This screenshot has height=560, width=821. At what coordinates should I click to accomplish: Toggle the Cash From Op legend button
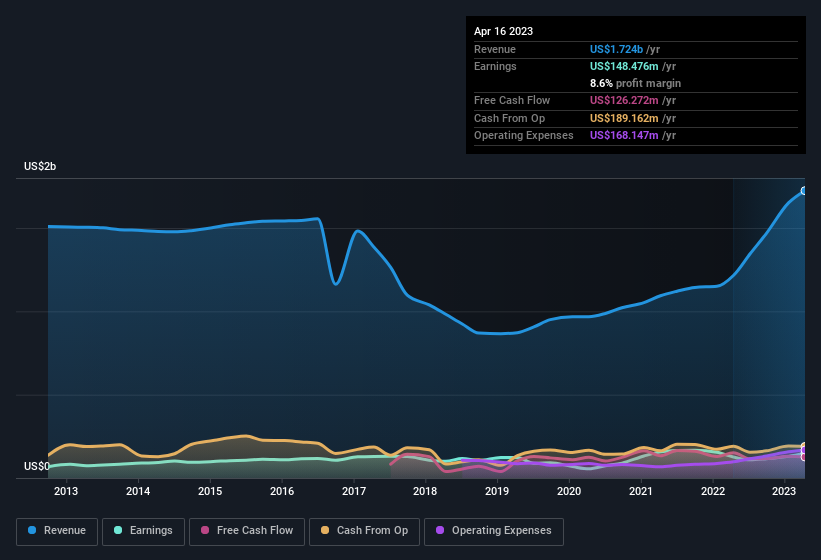tap(364, 531)
